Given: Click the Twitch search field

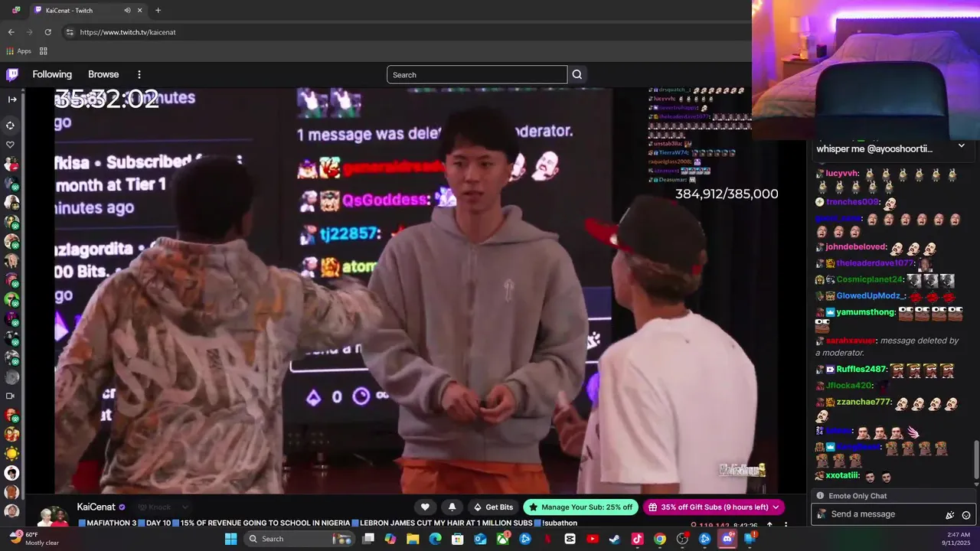Looking at the screenshot, I should [477, 74].
